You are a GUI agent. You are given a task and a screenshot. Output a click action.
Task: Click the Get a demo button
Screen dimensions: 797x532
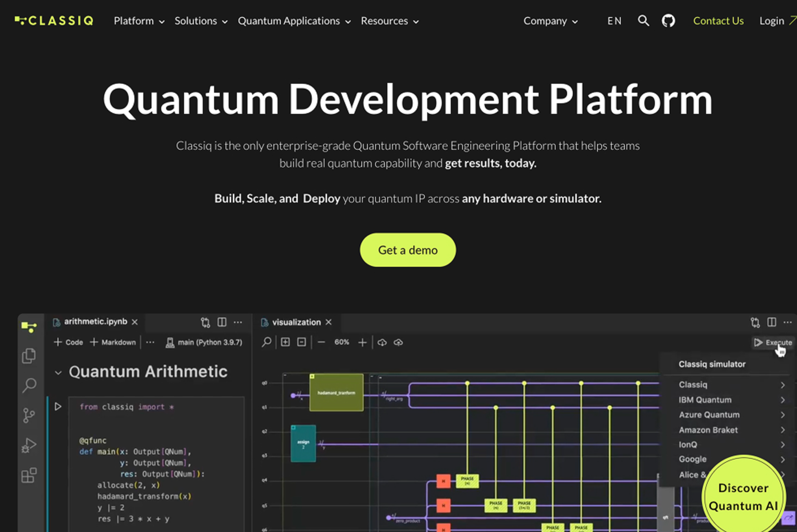pos(407,250)
